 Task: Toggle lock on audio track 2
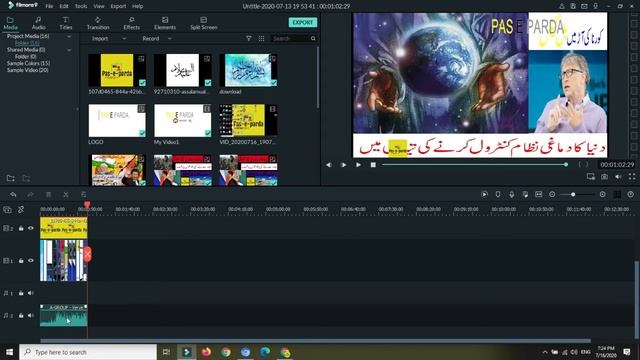21,316
